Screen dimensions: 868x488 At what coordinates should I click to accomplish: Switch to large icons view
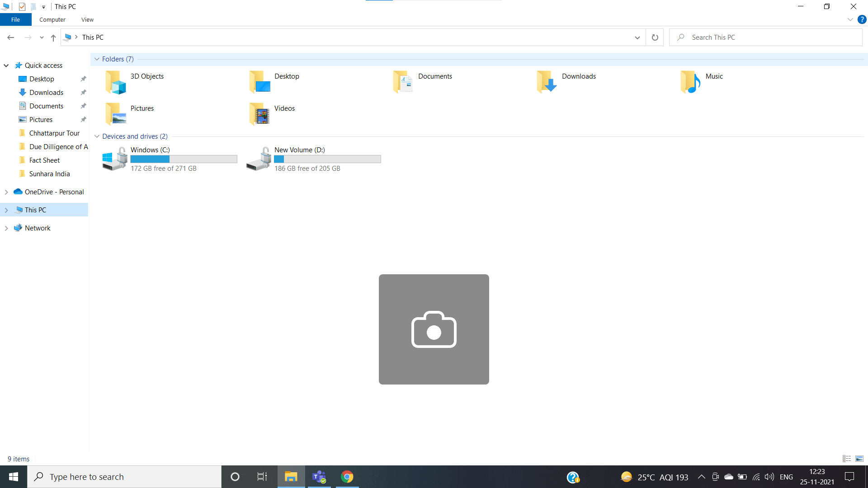859,459
